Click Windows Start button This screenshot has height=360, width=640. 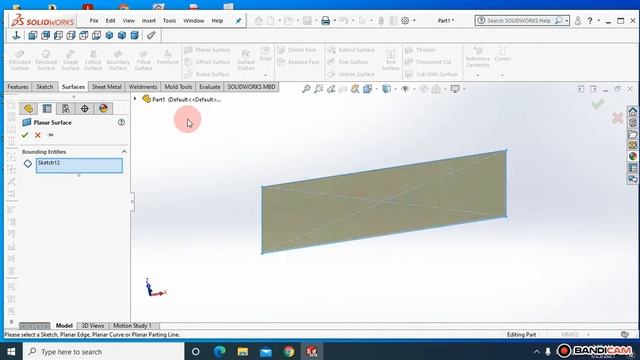tap(11, 351)
